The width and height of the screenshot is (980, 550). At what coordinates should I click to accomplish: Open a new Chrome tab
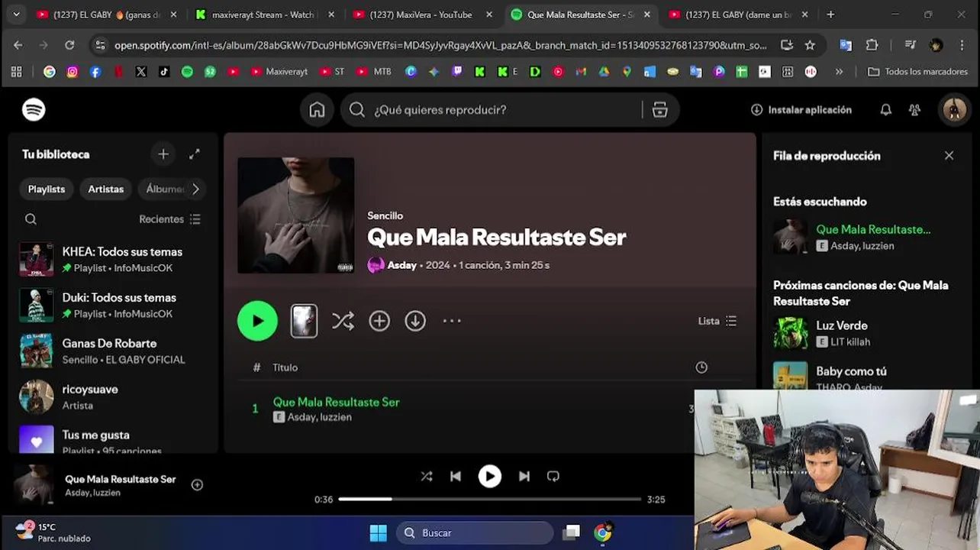[x=830, y=15]
